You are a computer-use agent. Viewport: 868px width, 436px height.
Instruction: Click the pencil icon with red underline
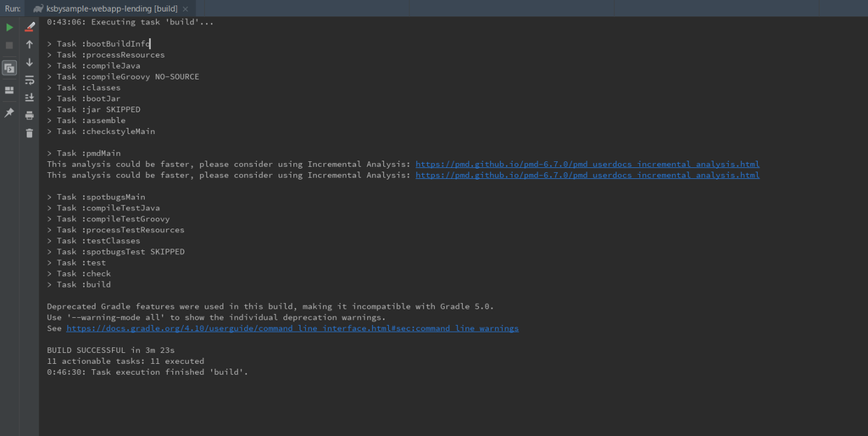[x=30, y=26]
